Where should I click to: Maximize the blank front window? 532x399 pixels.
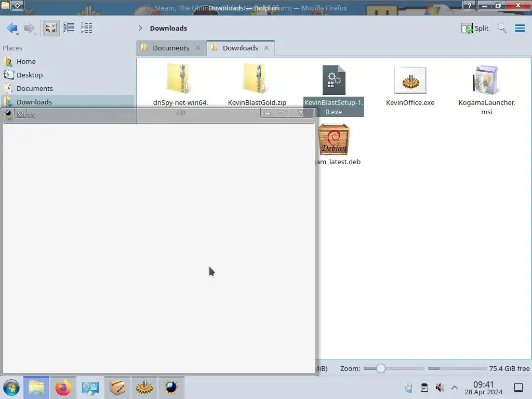coord(281,113)
